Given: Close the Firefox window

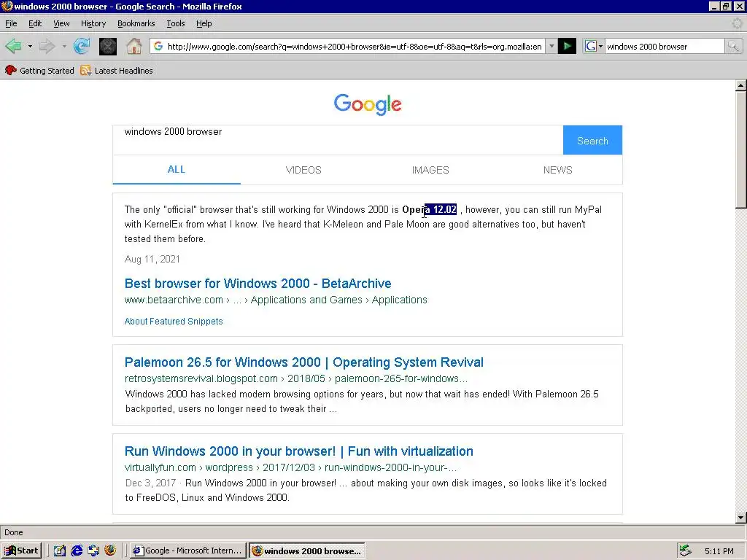Looking at the screenshot, I should pyautogui.click(x=739, y=6).
